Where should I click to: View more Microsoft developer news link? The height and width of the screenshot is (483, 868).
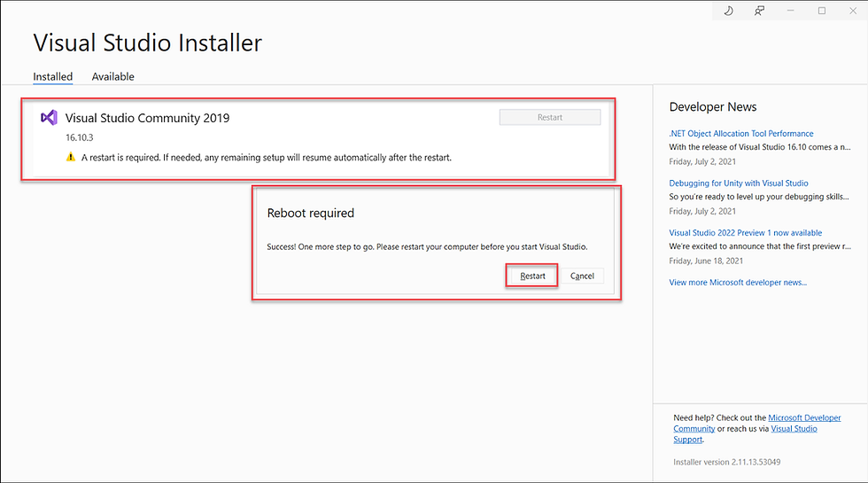(x=738, y=283)
